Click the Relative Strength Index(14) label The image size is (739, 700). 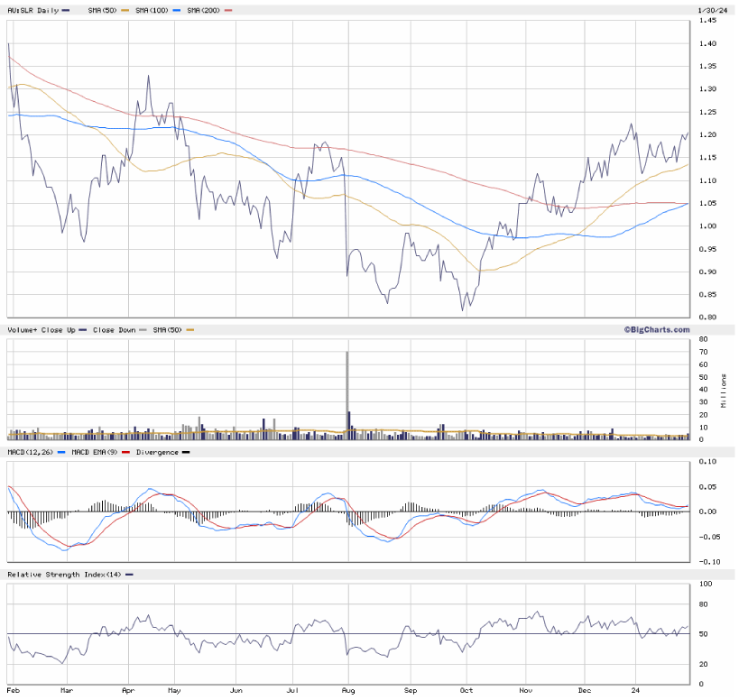tap(64, 574)
